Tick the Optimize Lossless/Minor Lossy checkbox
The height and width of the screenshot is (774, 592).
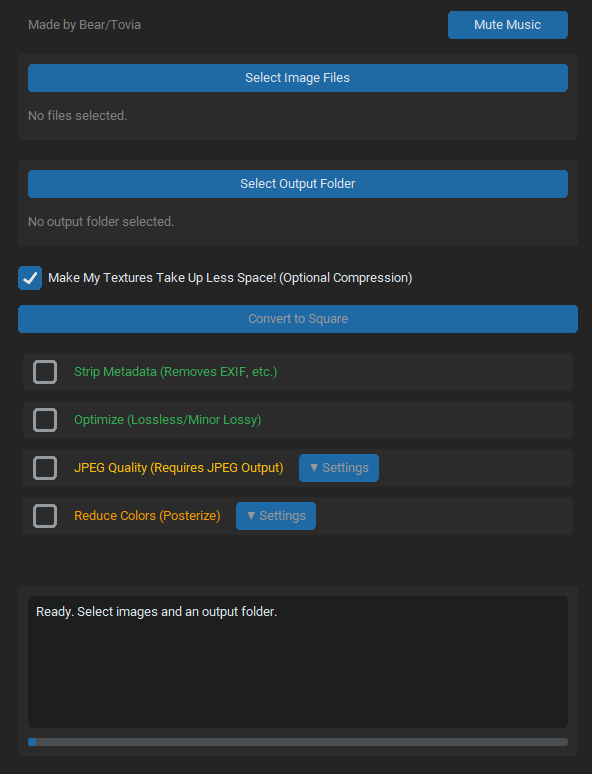(x=45, y=420)
